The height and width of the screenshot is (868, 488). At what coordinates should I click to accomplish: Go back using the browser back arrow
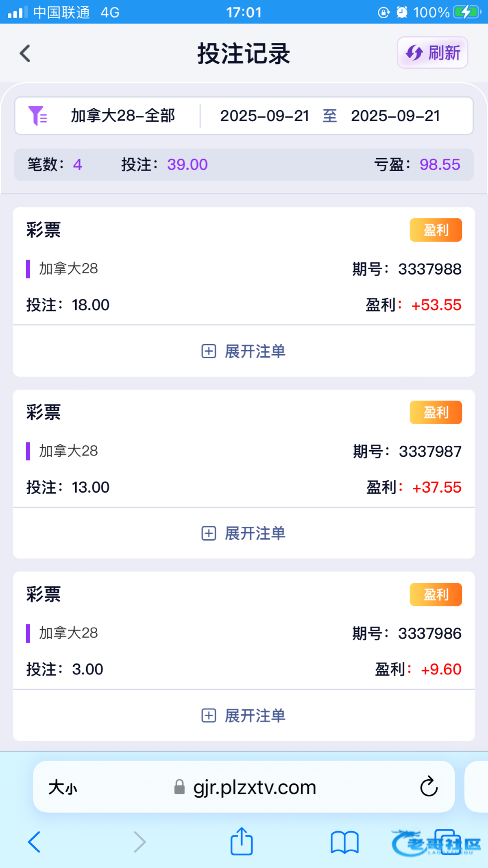tap(34, 842)
